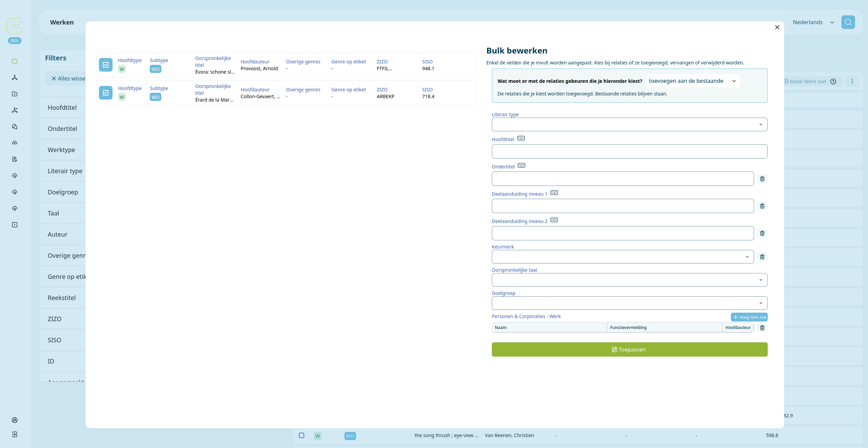
Task: Click trash icon in Personen & Corporaties row
Action: [x=762, y=328]
